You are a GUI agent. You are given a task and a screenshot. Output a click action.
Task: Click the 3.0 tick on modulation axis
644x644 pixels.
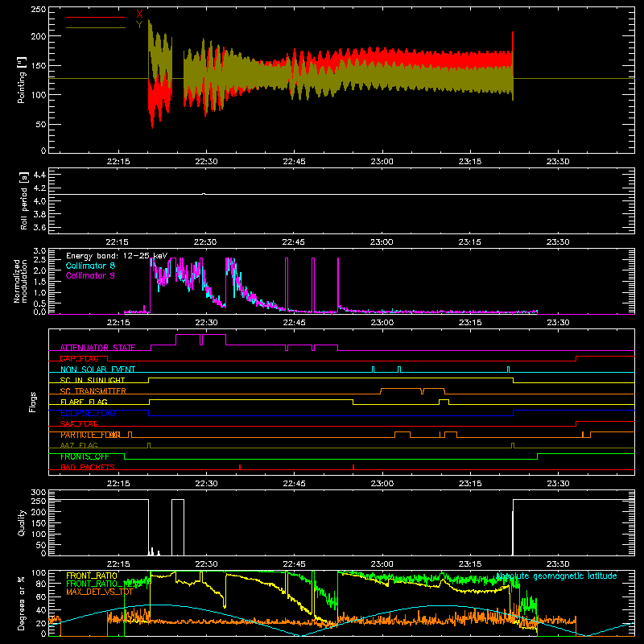tap(39, 251)
